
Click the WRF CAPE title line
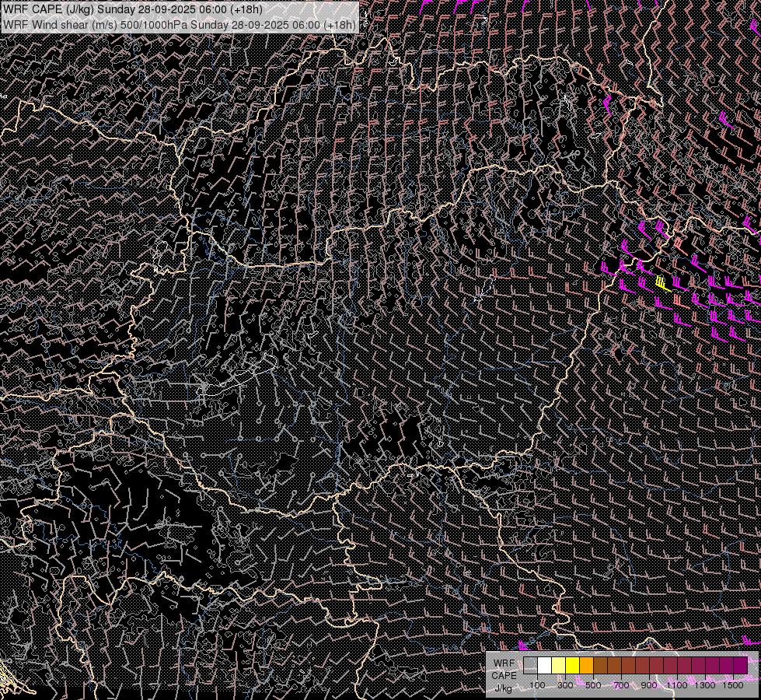tap(133, 10)
